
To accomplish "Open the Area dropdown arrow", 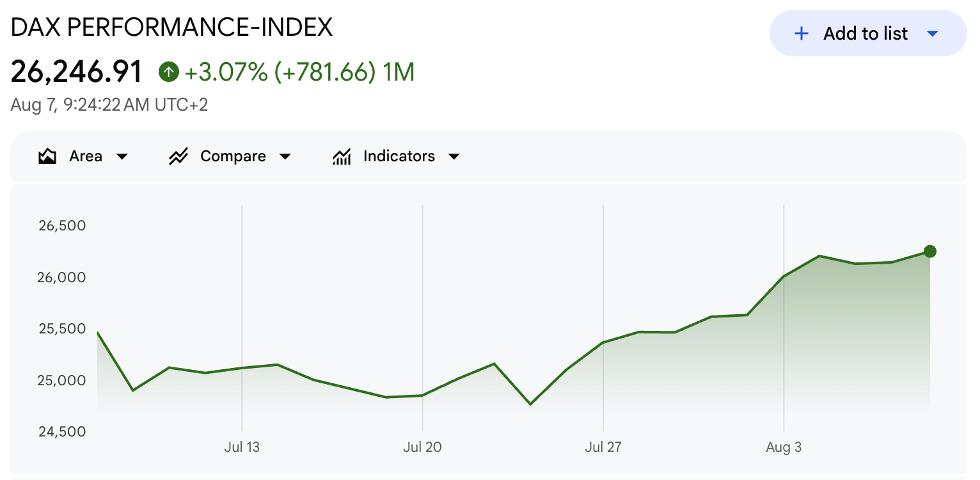I will tap(122, 157).
